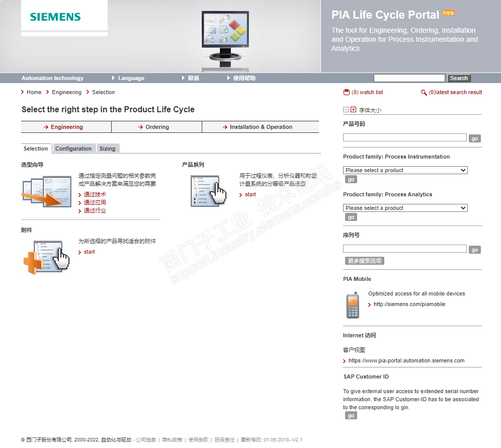Select Installation & Operation step
Screen dimensions: 501x448
(x=261, y=127)
